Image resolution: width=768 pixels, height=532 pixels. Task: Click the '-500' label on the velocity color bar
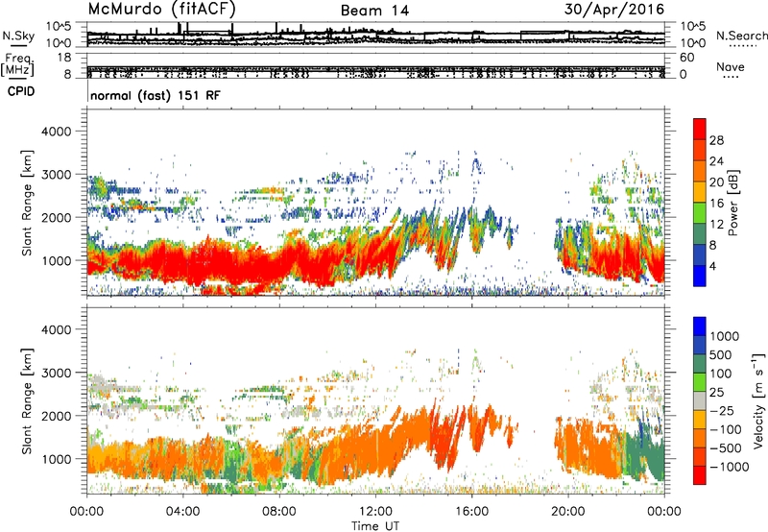(x=726, y=447)
